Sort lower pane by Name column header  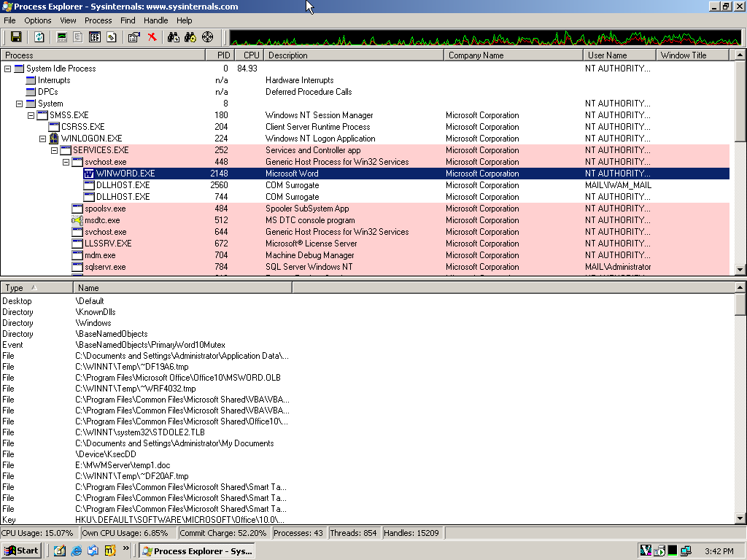point(182,287)
